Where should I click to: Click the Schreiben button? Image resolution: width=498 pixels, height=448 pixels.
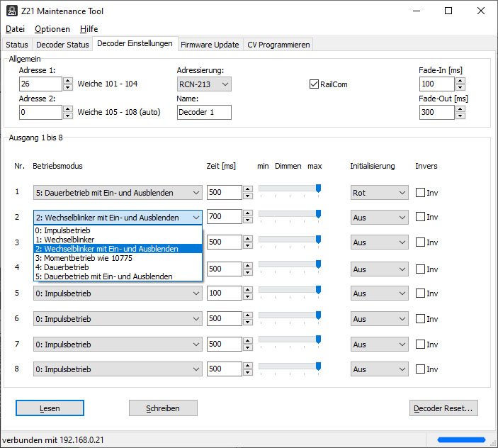click(163, 408)
